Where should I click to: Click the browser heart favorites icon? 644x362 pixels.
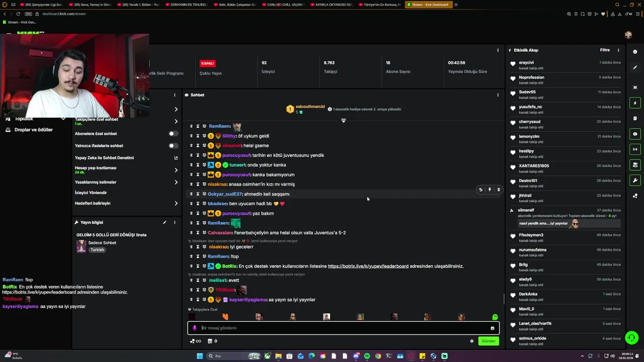point(603,14)
